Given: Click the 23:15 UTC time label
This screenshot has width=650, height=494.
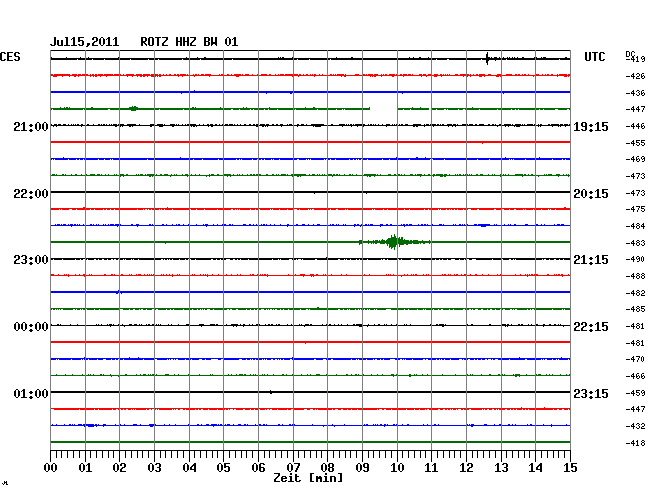Looking at the screenshot, I should click(591, 393).
